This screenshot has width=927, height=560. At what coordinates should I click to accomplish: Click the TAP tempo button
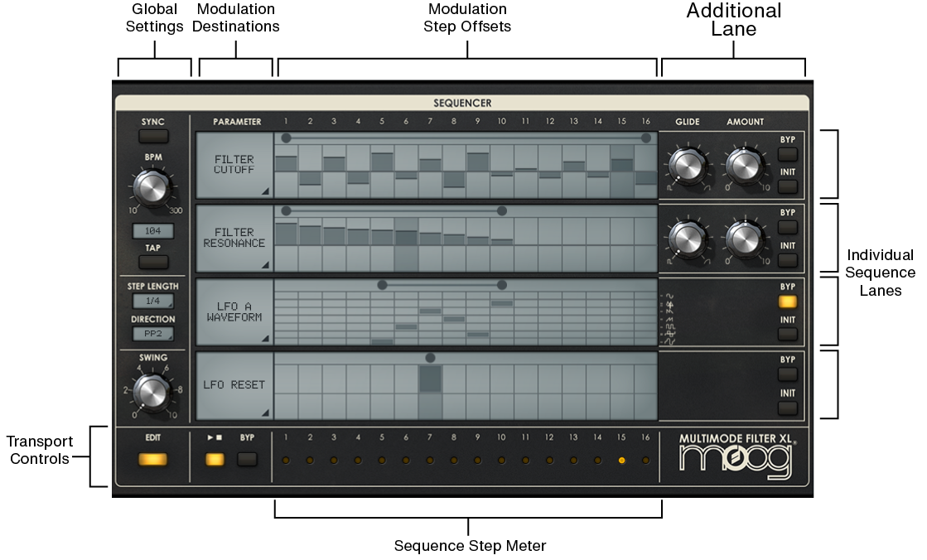(153, 262)
